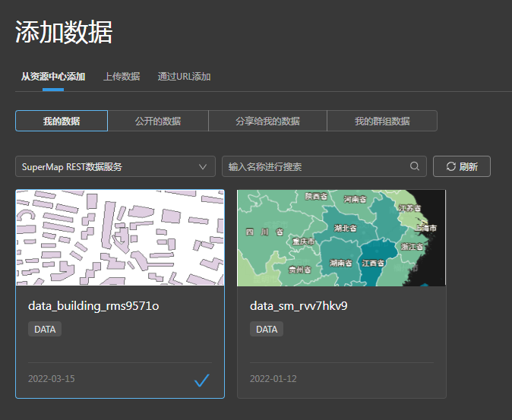This screenshot has width=512, height=420.
Task: Choose the 我的群组数据 filter
Action: pos(382,121)
